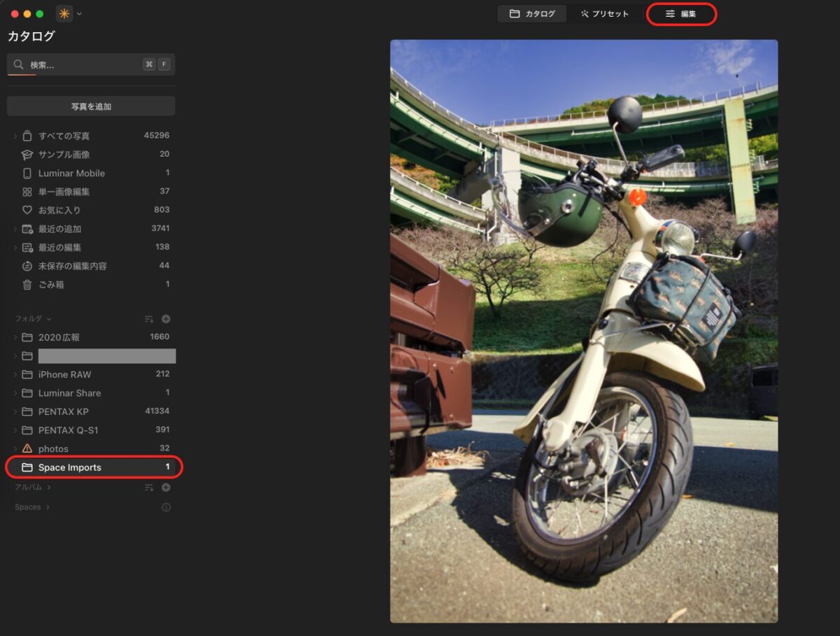
Task: Click the album sort order icon
Action: (148, 488)
